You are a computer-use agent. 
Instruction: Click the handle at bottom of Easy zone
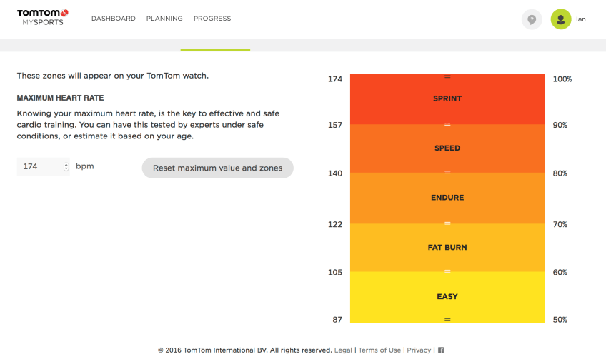pos(447,320)
